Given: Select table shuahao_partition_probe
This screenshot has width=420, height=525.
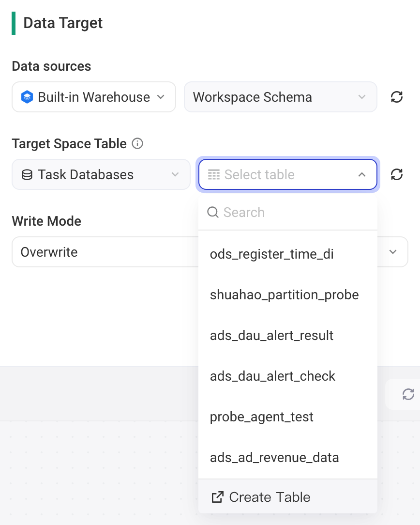Looking at the screenshot, I should (x=288, y=295).
